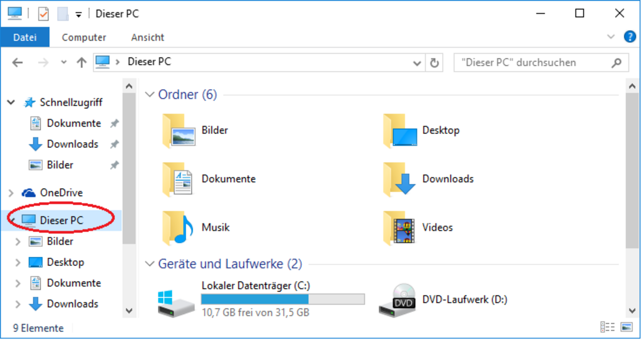Click the help question mark icon

coord(630,37)
